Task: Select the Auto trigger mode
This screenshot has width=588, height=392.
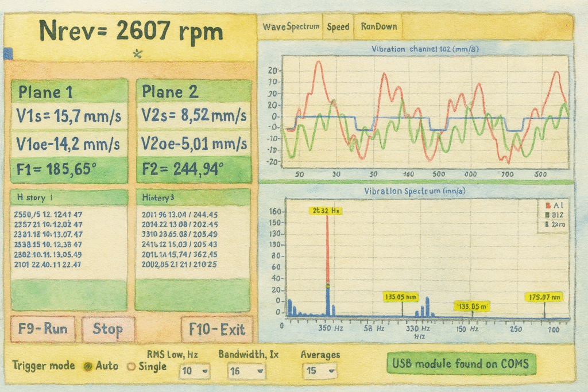Action: click(88, 366)
